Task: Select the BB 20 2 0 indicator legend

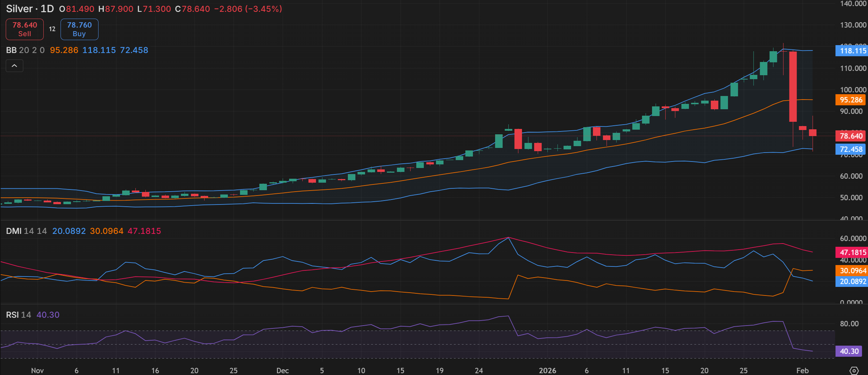Action: (x=25, y=50)
